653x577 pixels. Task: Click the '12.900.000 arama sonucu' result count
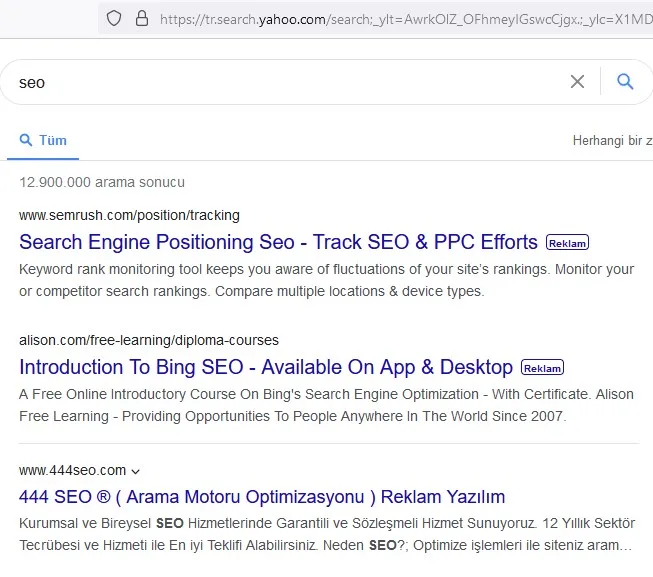(x=102, y=182)
